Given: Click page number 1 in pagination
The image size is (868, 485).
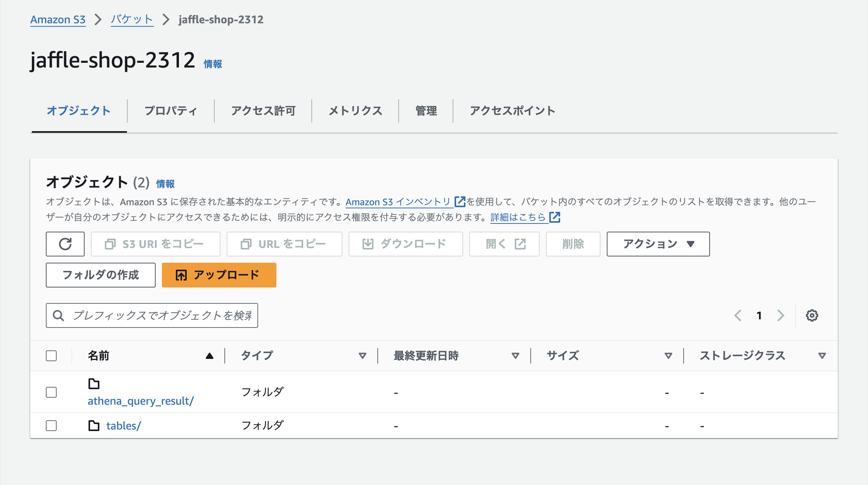Looking at the screenshot, I should coord(759,315).
